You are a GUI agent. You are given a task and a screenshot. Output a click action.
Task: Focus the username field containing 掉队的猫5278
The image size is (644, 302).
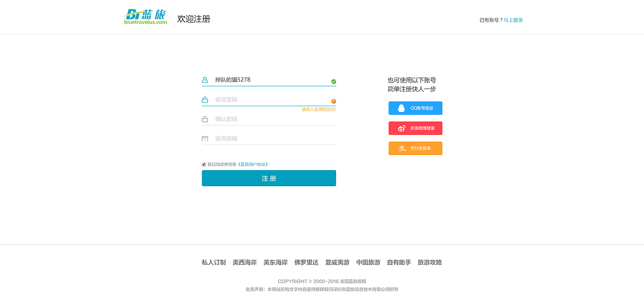(269, 80)
